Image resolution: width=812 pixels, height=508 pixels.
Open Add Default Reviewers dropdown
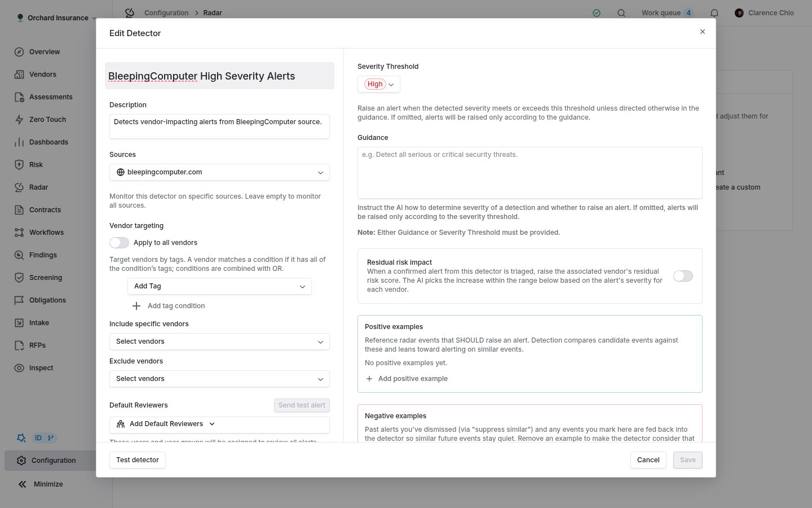219,424
